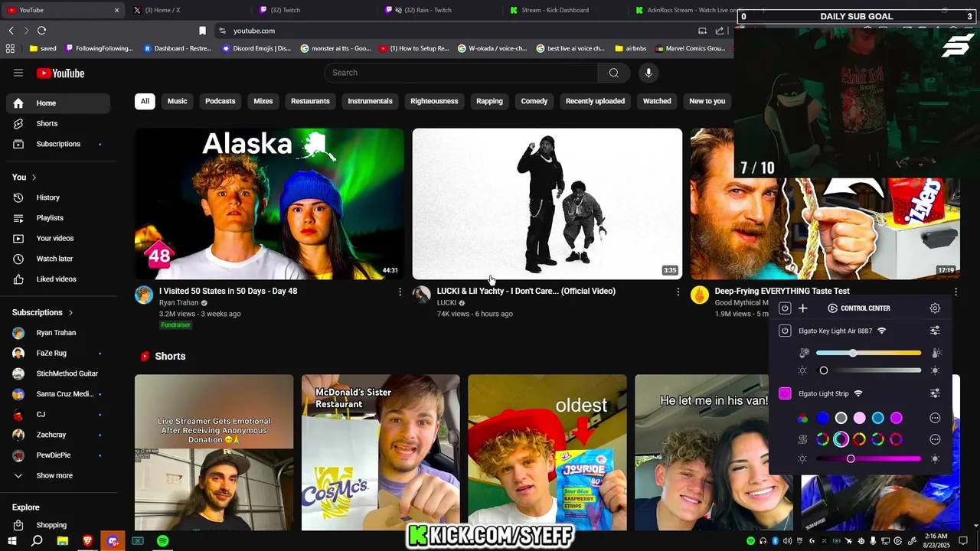Open Spotify from the taskbar
This screenshot has width=980, height=551.
(x=163, y=541)
